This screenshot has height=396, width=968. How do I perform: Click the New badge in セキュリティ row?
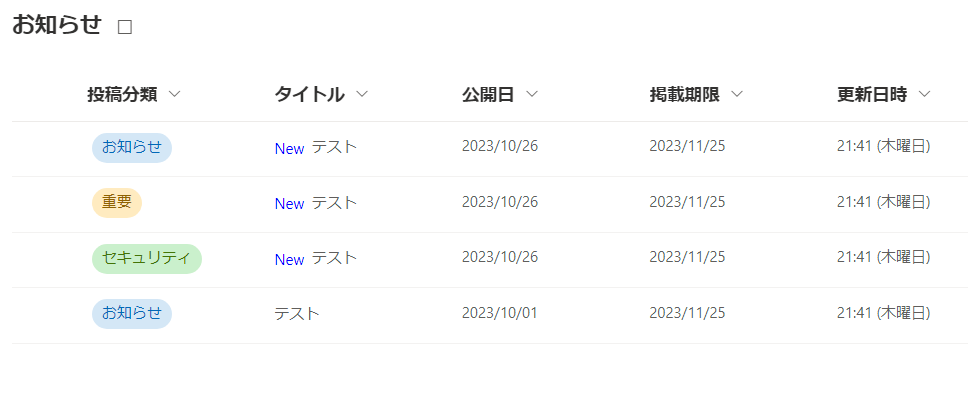tap(290, 259)
